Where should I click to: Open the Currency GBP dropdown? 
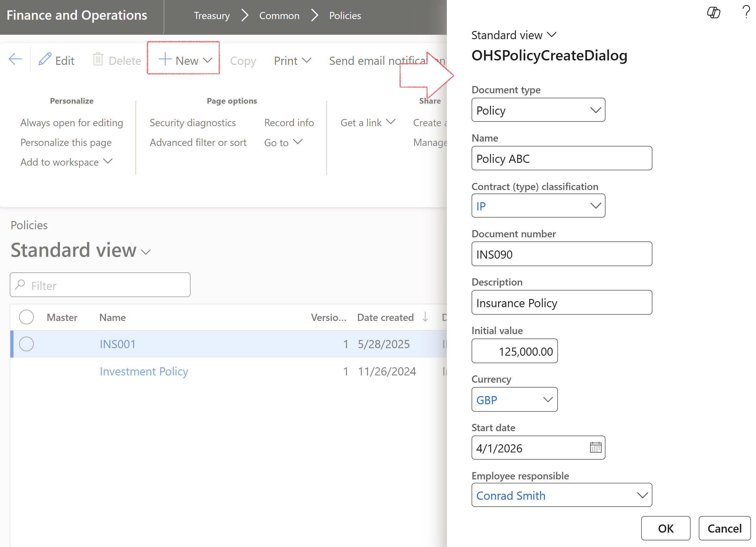click(x=548, y=400)
